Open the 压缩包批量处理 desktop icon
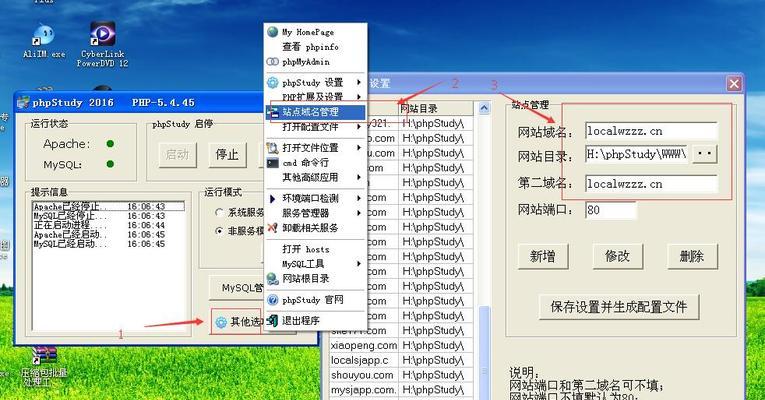The image size is (765, 400). pos(43,367)
